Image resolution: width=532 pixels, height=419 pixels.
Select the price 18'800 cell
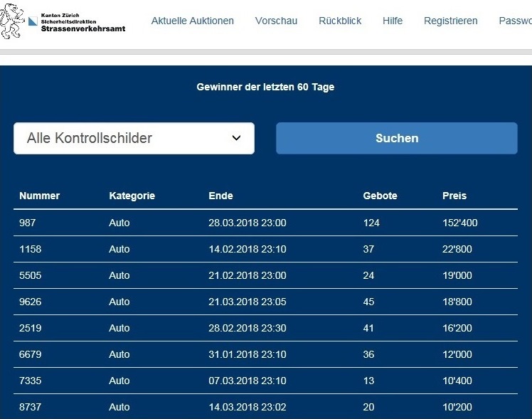457,302
